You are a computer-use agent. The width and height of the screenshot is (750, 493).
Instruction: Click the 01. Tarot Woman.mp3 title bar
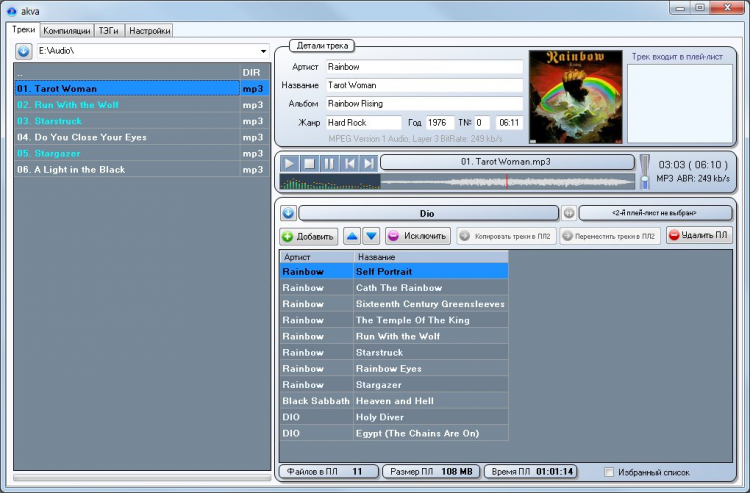coord(507,162)
